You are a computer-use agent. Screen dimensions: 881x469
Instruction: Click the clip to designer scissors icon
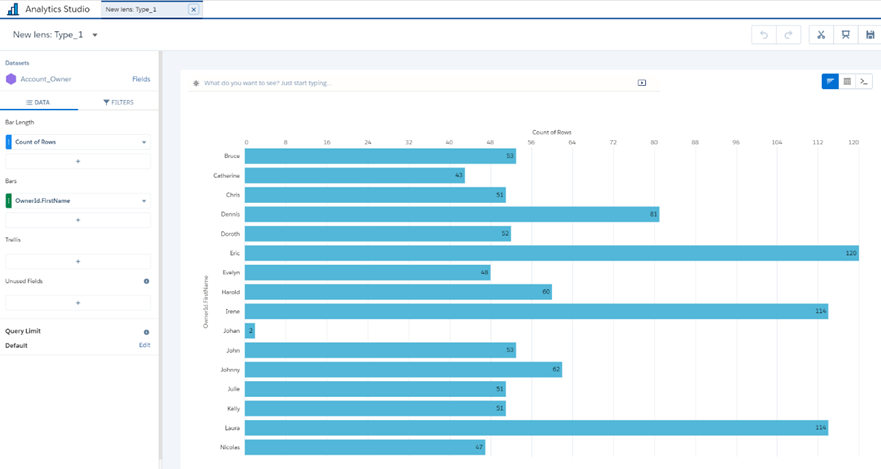pyautogui.click(x=820, y=35)
